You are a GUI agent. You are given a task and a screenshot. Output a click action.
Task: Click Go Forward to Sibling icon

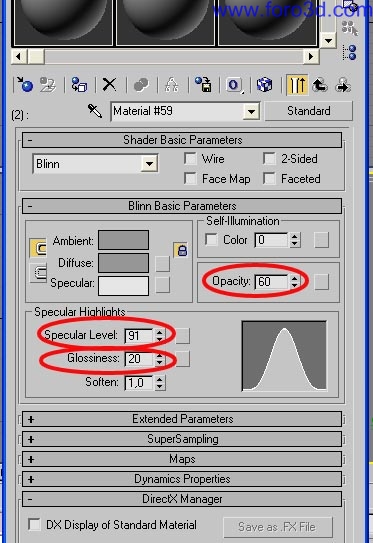point(343,84)
